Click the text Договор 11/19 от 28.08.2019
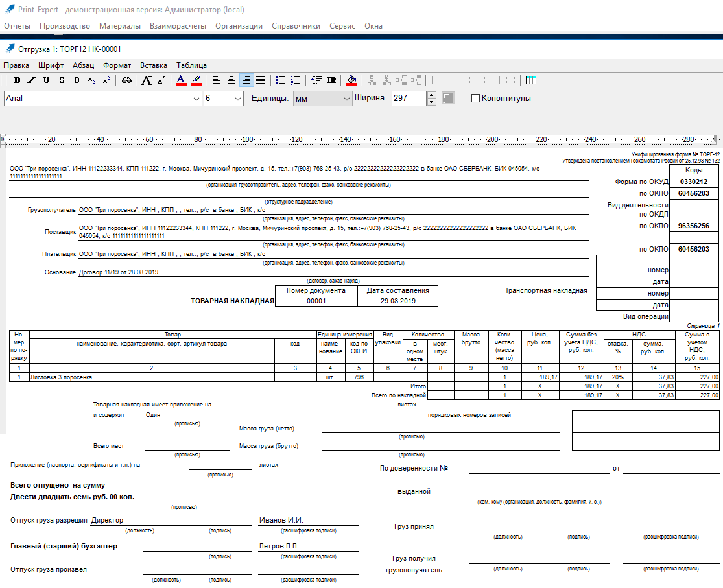 119,272
